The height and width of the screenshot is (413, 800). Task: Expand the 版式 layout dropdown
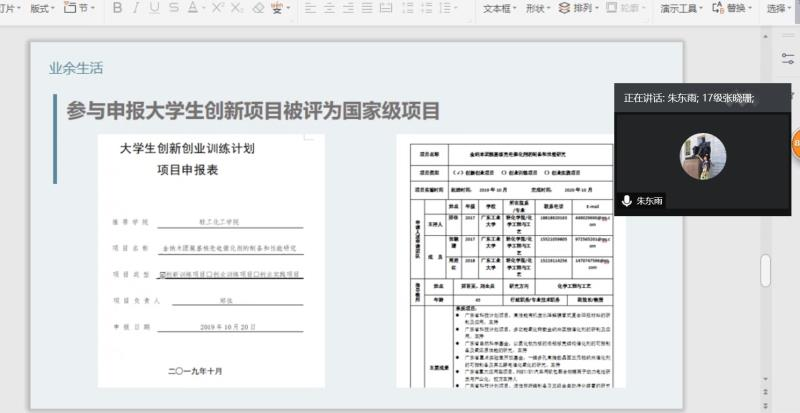(42, 8)
